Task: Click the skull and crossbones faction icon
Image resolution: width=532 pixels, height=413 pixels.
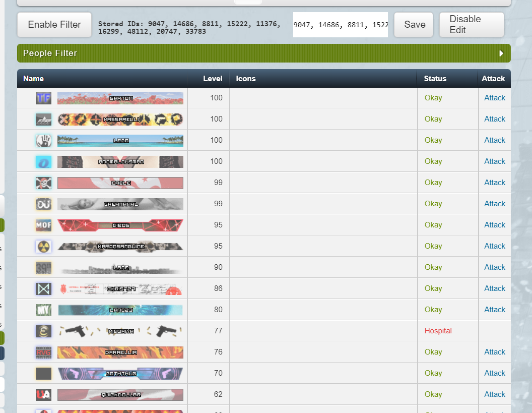Action: pos(43,183)
